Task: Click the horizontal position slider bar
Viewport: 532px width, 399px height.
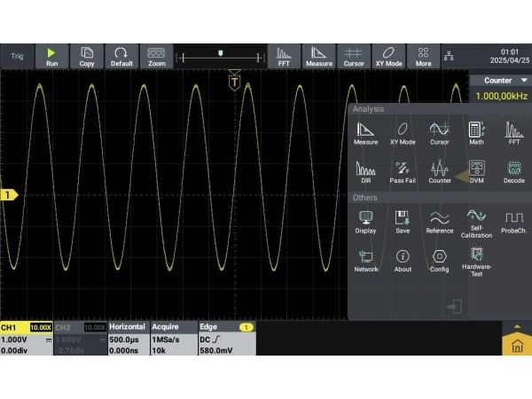Action: (x=220, y=57)
